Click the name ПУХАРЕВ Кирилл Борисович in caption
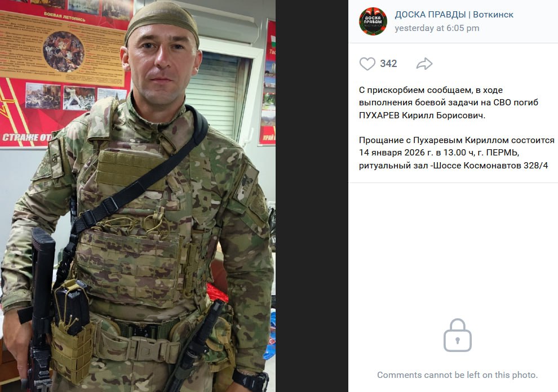Image resolution: width=558 pixels, height=392 pixels. point(422,115)
